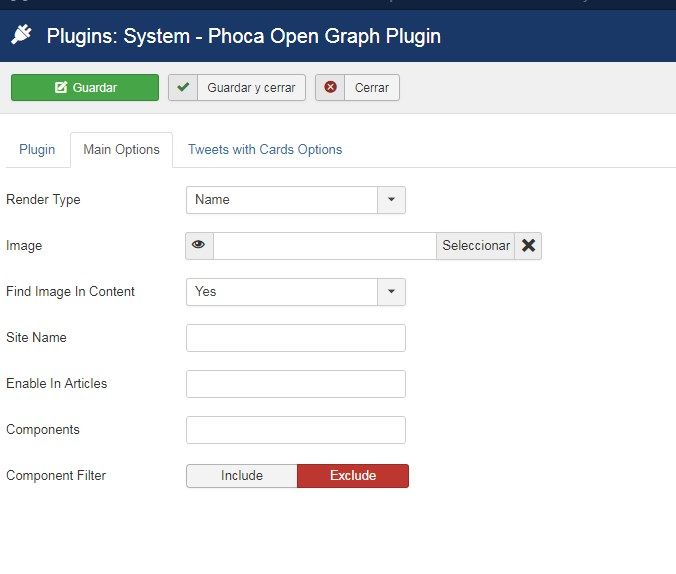Select the Main Options tab
The width and height of the screenshot is (676, 574).
(x=122, y=150)
